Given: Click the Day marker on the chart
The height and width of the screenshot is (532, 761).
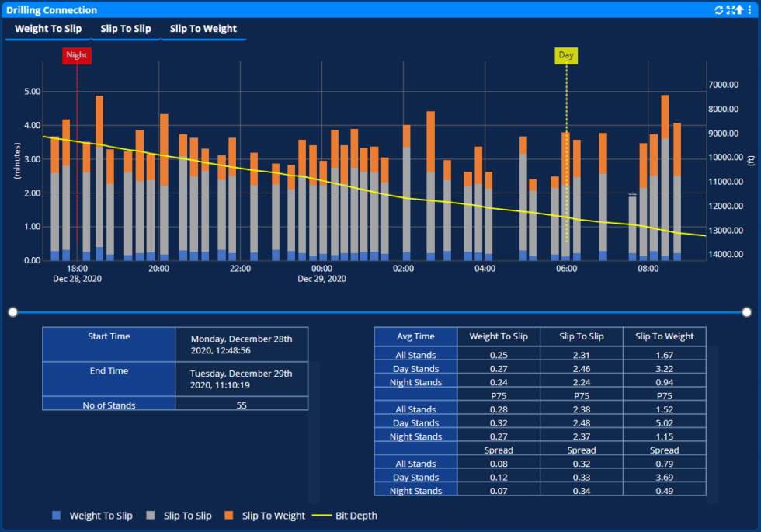Looking at the screenshot, I should 566,55.
